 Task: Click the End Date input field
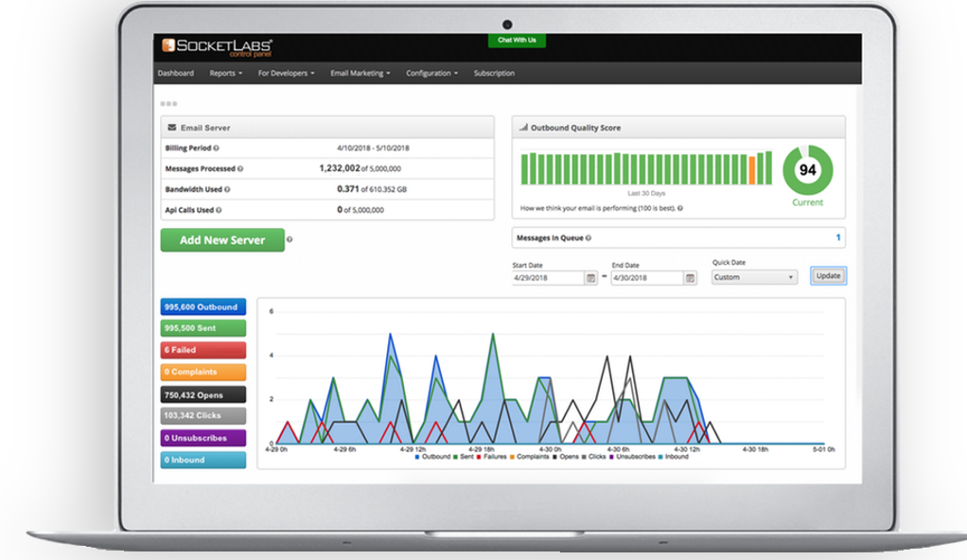pyautogui.click(x=647, y=278)
